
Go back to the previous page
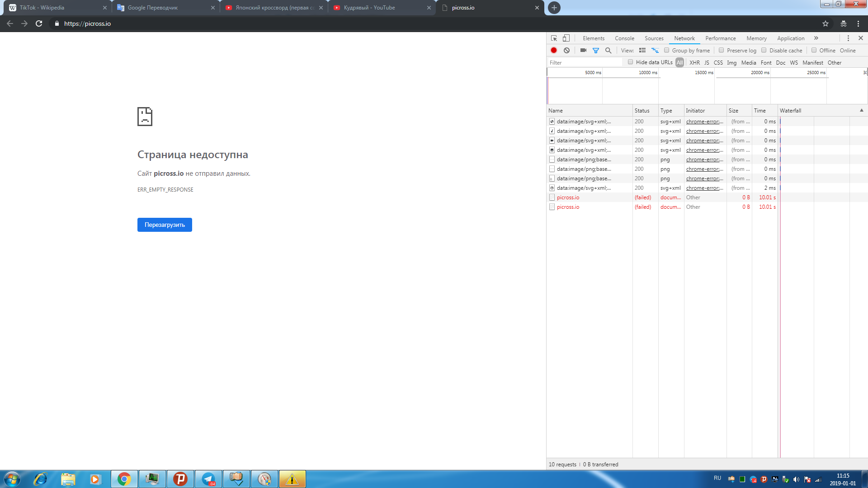pyautogui.click(x=10, y=23)
